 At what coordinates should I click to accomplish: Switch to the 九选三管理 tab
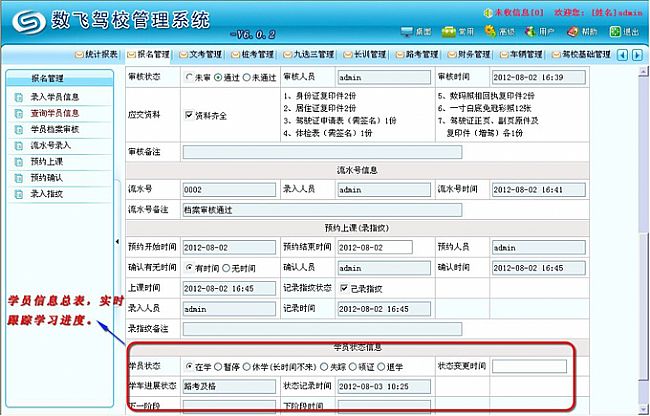coord(309,54)
